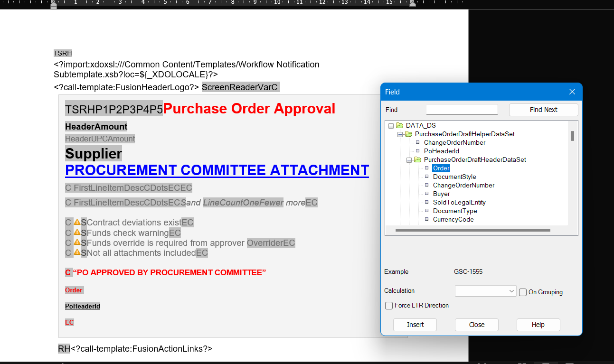The width and height of the screenshot is (614, 364).
Task: Click the field icon next to CurrencyCode
Action: [x=426, y=219]
